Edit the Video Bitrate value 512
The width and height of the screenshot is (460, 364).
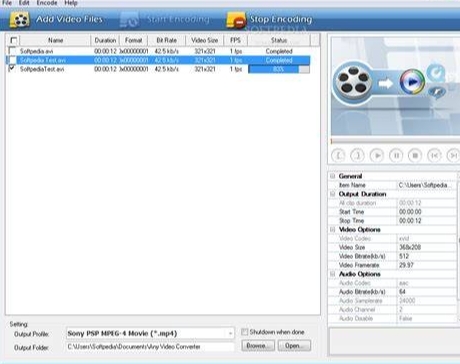click(426, 256)
